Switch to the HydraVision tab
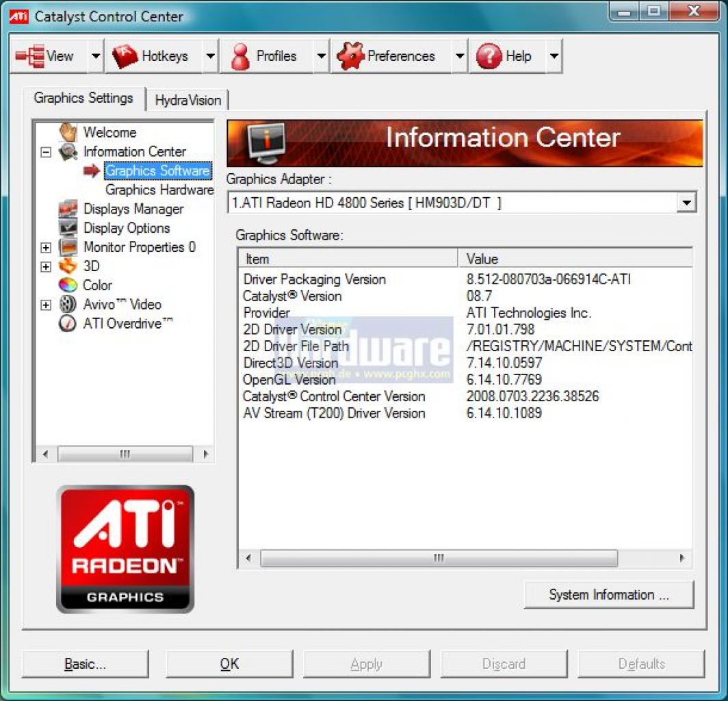The height and width of the screenshot is (701, 728). (x=187, y=100)
